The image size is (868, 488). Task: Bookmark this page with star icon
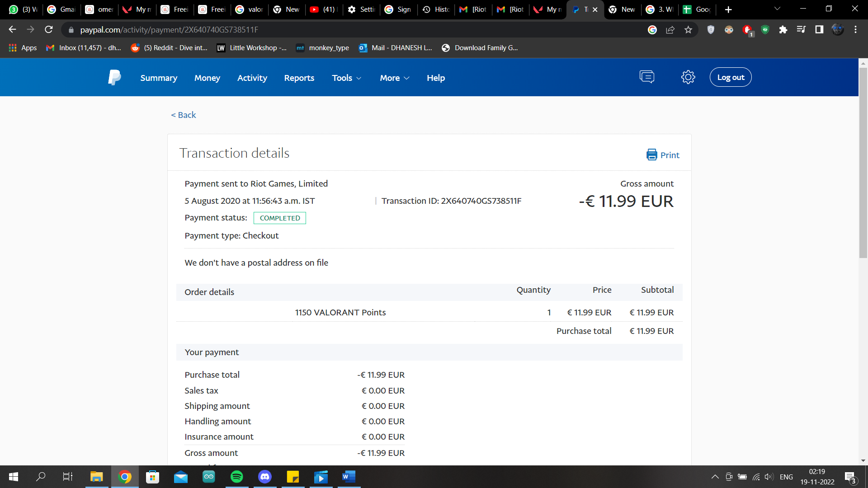[x=688, y=30]
